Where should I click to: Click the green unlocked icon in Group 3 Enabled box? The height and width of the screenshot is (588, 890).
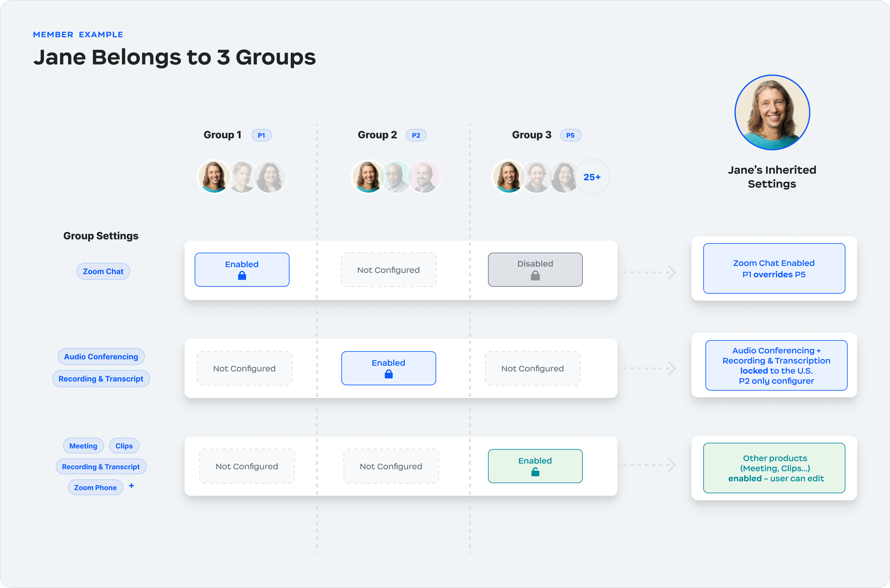[x=535, y=472]
